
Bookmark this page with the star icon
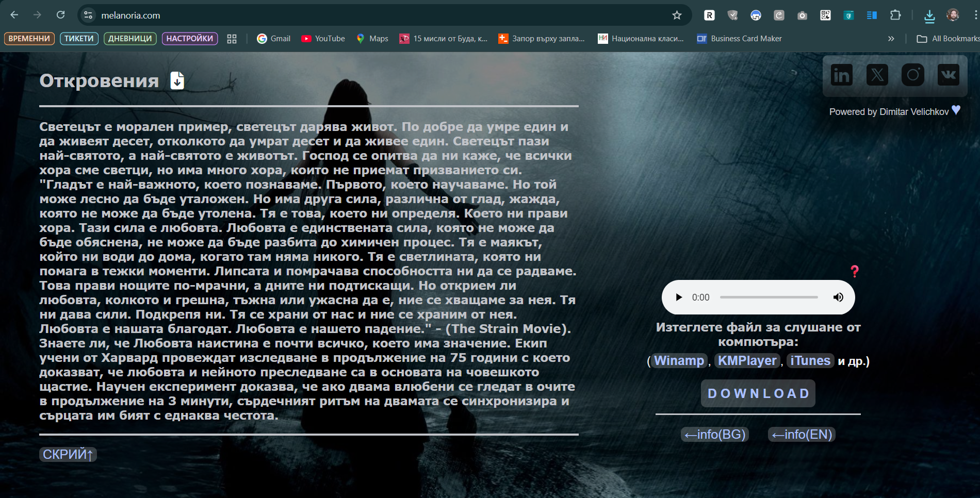click(x=677, y=15)
